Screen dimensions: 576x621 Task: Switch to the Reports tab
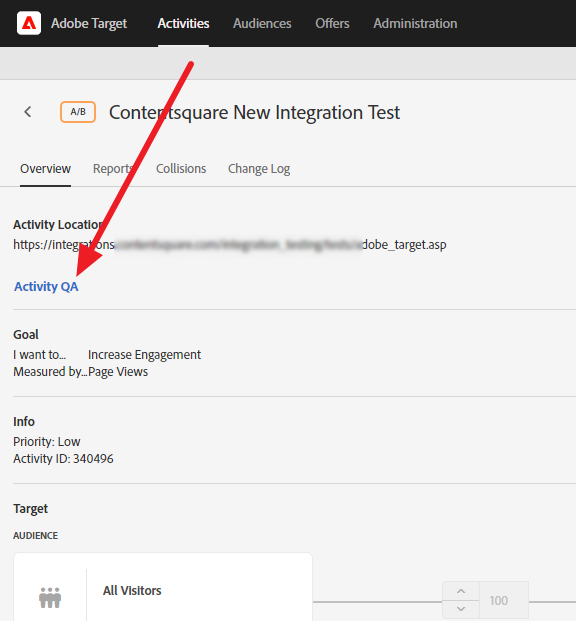(x=114, y=169)
